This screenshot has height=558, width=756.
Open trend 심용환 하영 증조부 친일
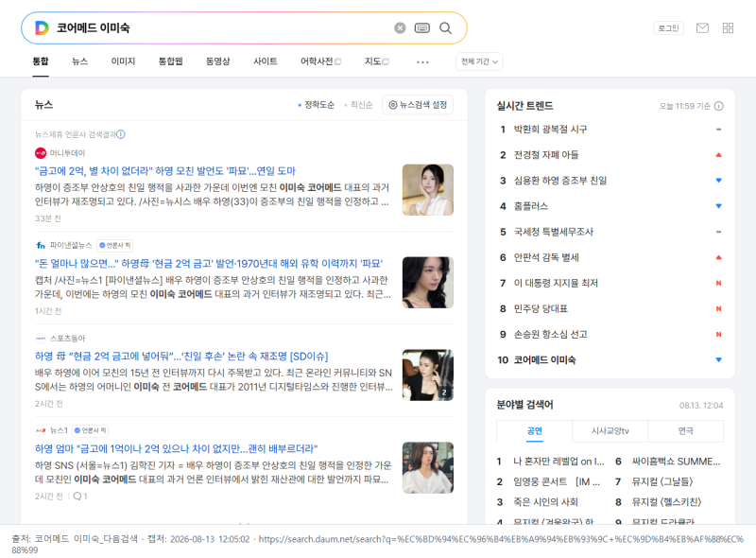coord(559,181)
